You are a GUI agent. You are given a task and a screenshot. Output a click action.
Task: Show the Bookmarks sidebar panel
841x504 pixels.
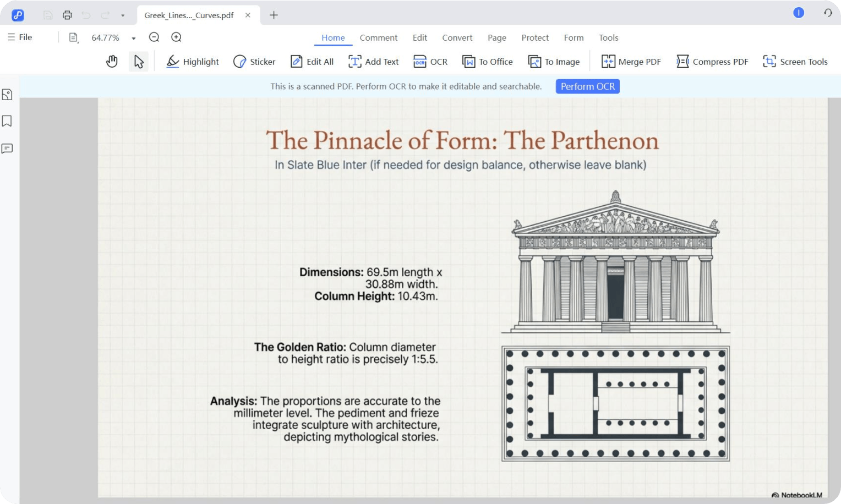7,120
